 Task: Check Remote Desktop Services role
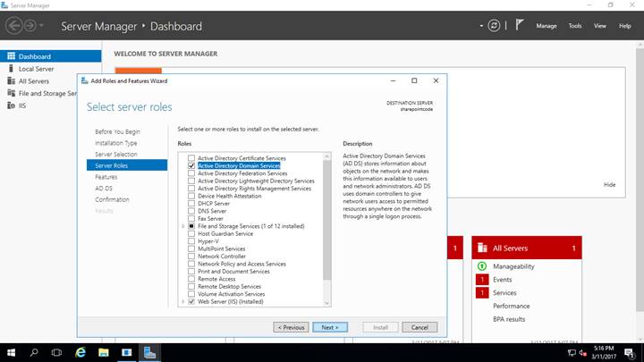[x=191, y=287]
